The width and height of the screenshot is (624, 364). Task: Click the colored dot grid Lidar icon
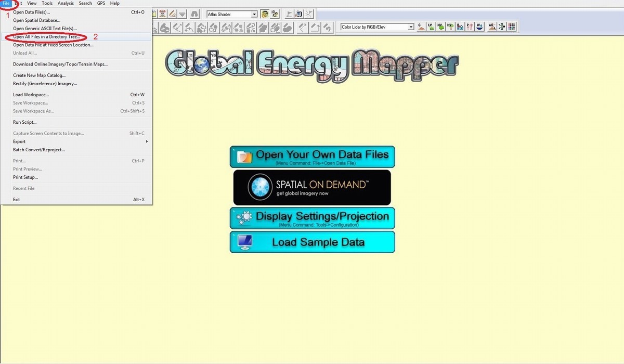511,27
